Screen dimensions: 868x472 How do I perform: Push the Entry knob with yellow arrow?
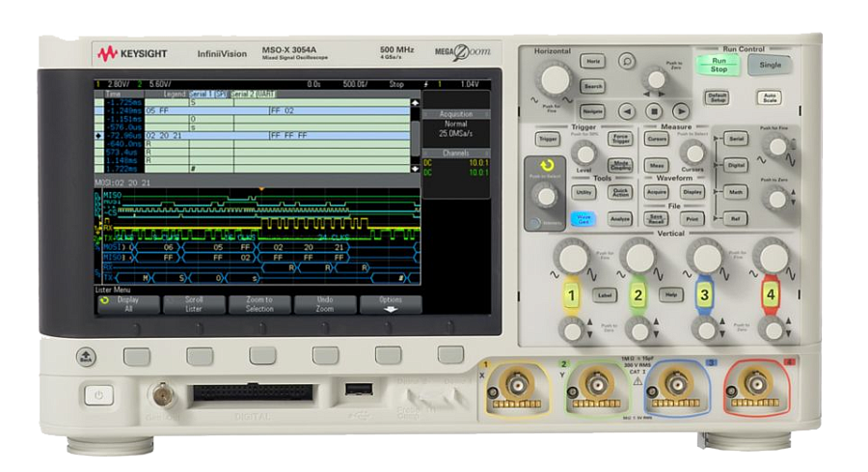[546, 196]
